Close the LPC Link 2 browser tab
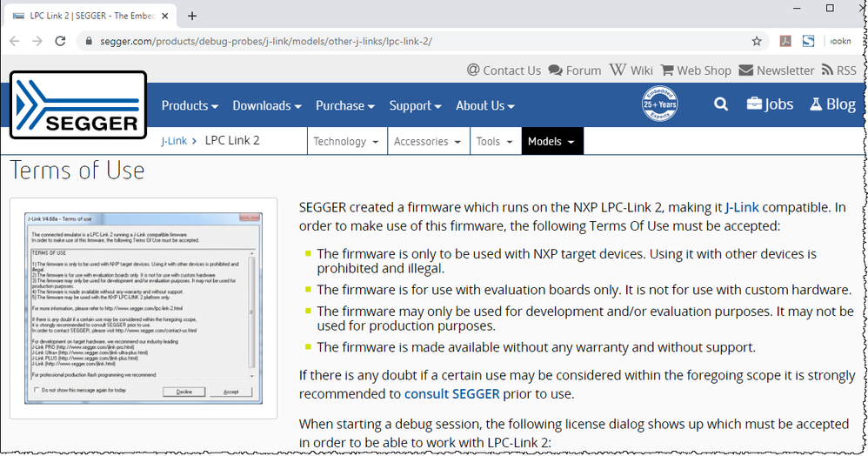868x456 pixels. [x=165, y=16]
